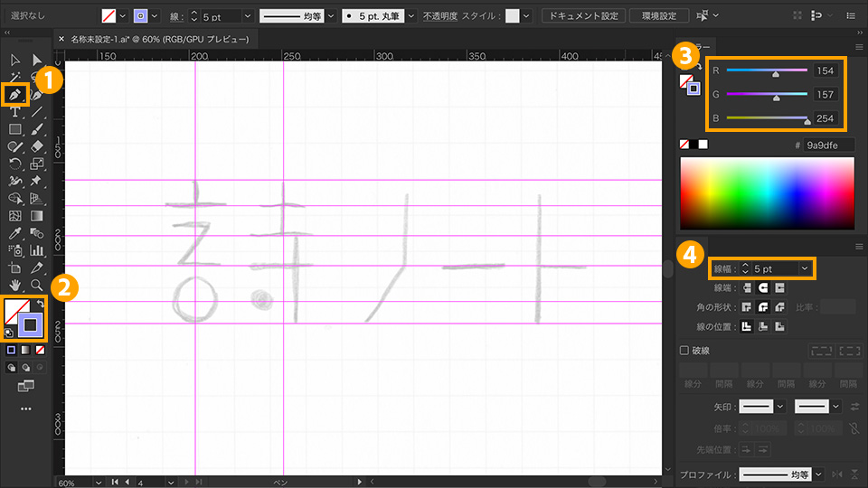
Task: Select the Mesh tool
Action: point(15,216)
